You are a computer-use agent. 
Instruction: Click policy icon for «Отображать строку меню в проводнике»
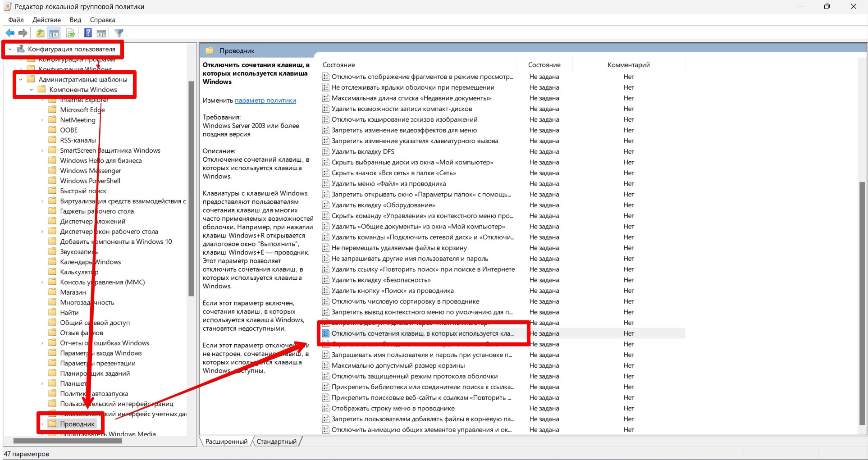[326, 408]
